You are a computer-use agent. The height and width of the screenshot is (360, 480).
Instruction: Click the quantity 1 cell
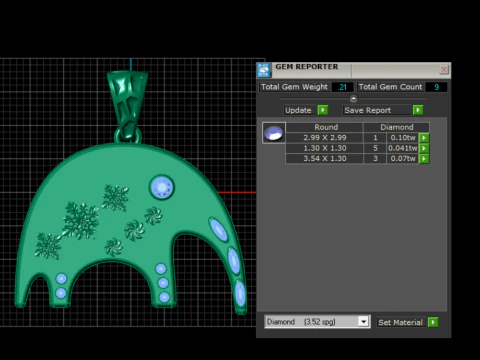click(375, 138)
